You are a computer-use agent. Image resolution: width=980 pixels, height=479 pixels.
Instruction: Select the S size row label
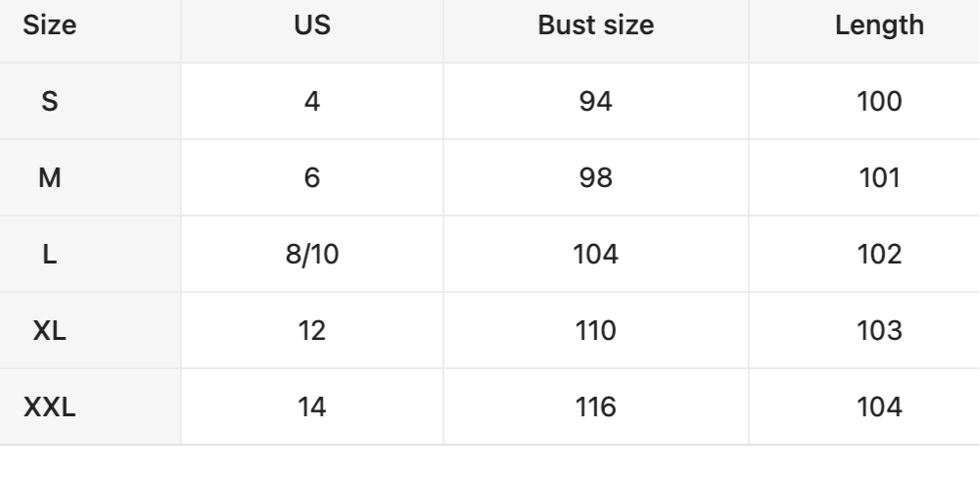tap(50, 103)
